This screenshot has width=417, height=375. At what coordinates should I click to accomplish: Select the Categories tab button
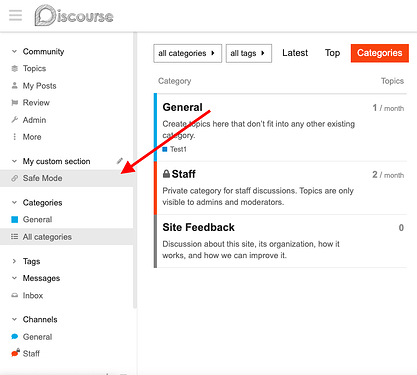point(380,53)
